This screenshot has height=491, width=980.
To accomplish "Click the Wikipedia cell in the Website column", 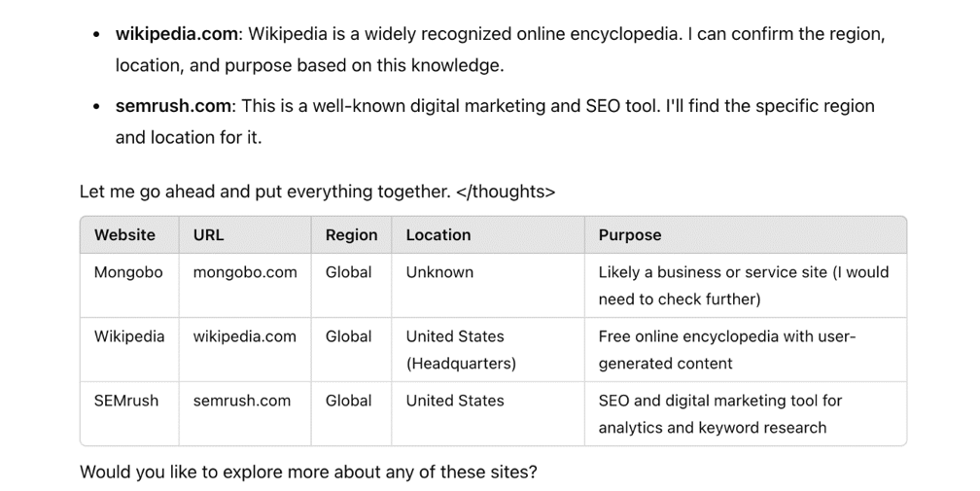I will pyautogui.click(x=129, y=336).
